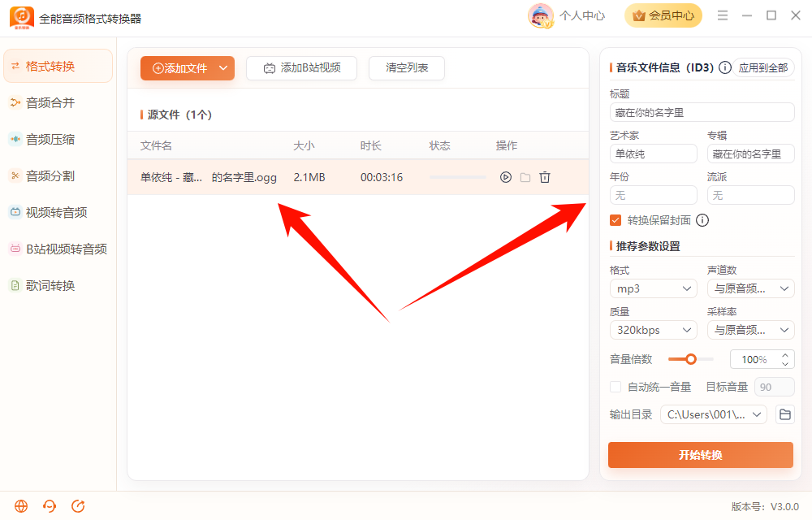The height and width of the screenshot is (520, 812).
Task: Open the 采样率 dropdown
Action: tap(751, 330)
